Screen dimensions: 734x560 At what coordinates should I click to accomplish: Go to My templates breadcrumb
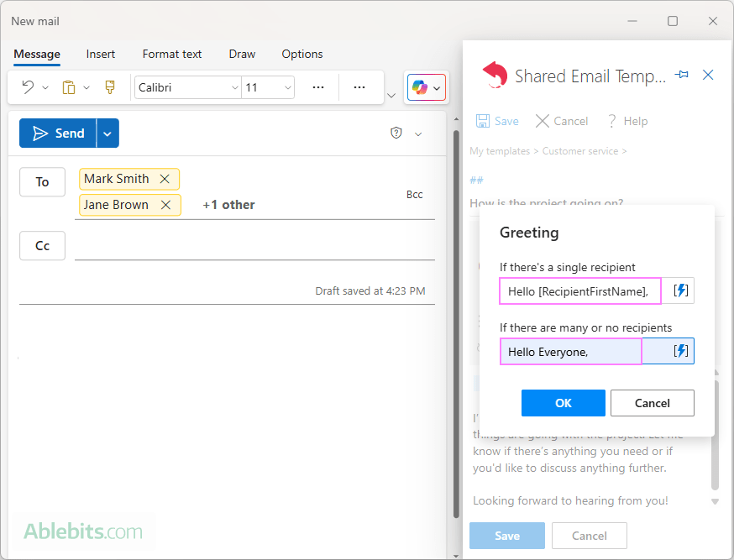pyautogui.click(x=500, y=151)
